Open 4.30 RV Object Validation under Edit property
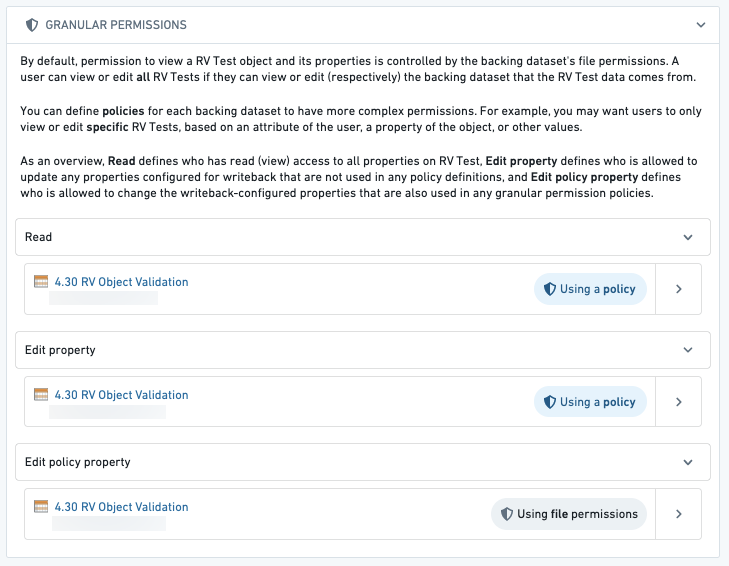This screenshot has height=566, width=729. [x=121, y=395]
